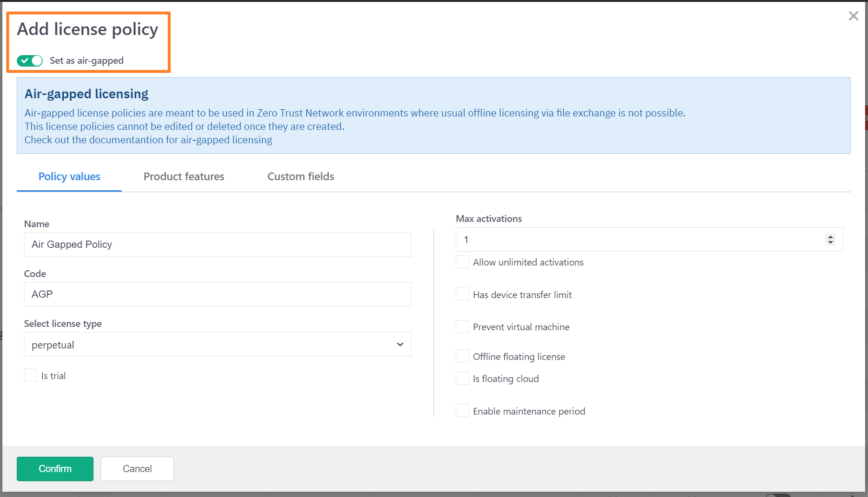Click the Code input field
This screenshot has height=497, width=868.
coord(218,294)
